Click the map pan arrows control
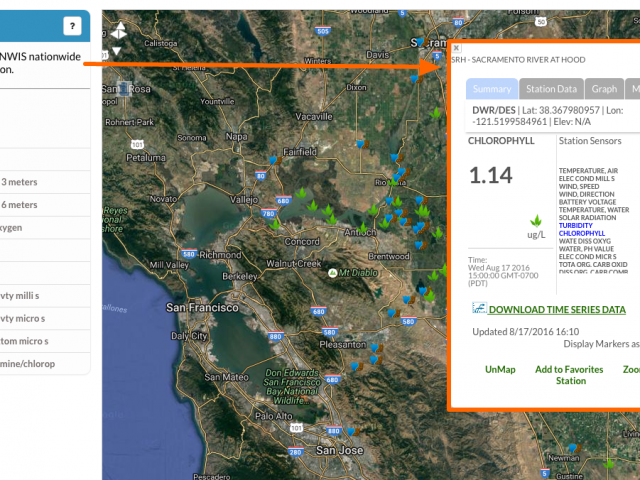This screenshot has height=480, width=640. point(118,31)
